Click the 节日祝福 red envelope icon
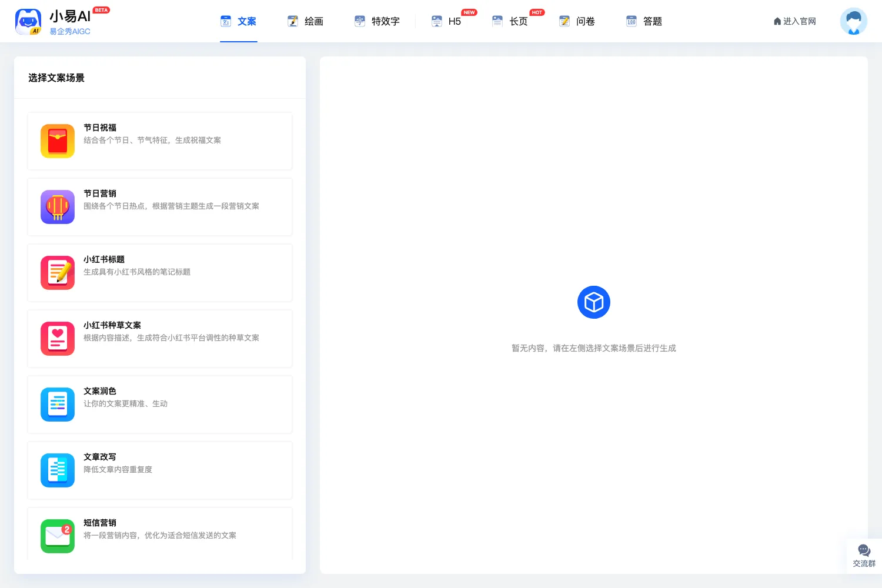This screenshot has height=588, width=882. [x=58, y=141]
